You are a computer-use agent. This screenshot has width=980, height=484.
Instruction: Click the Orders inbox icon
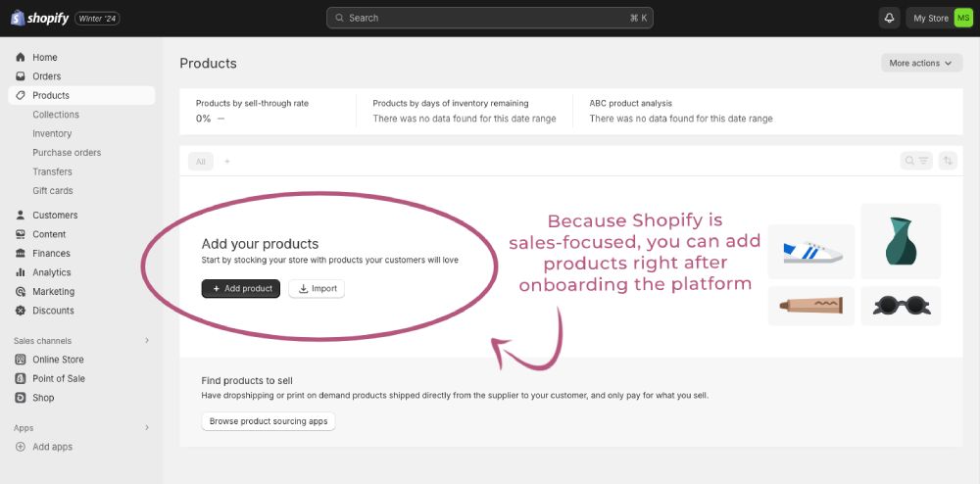click(21, 76)
